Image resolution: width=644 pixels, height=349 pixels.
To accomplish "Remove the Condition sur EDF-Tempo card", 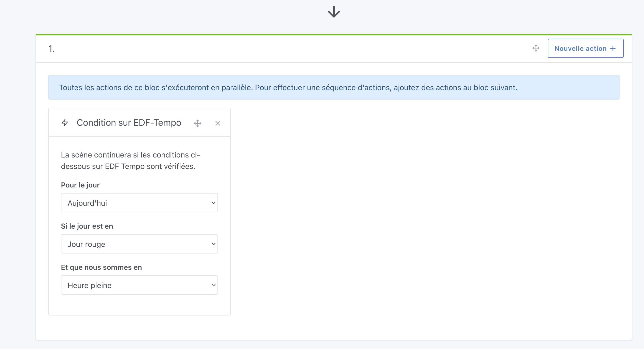I will (218, 123).
